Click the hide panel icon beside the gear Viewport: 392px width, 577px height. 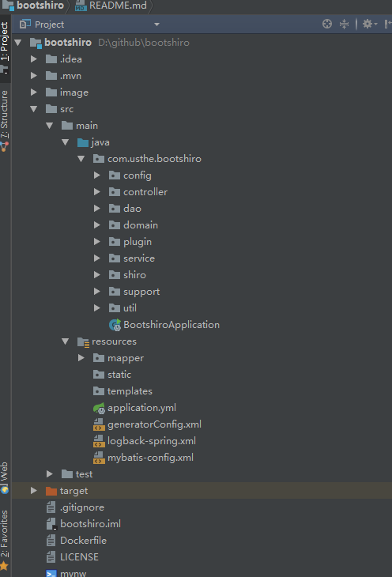[387, 25]
